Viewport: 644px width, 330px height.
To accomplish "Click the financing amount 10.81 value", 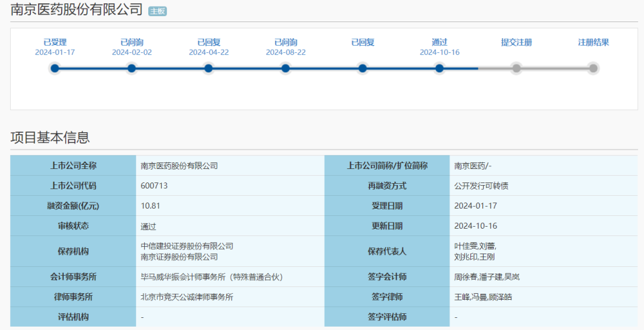I will pyautogui.click(x=150, y=206).
